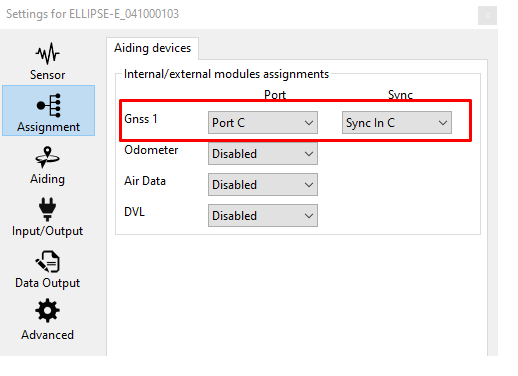Image resolution: width=518 pixels, height=376 pixels.
Task: Open the Data Output document icon
Action: coord(48,262)
